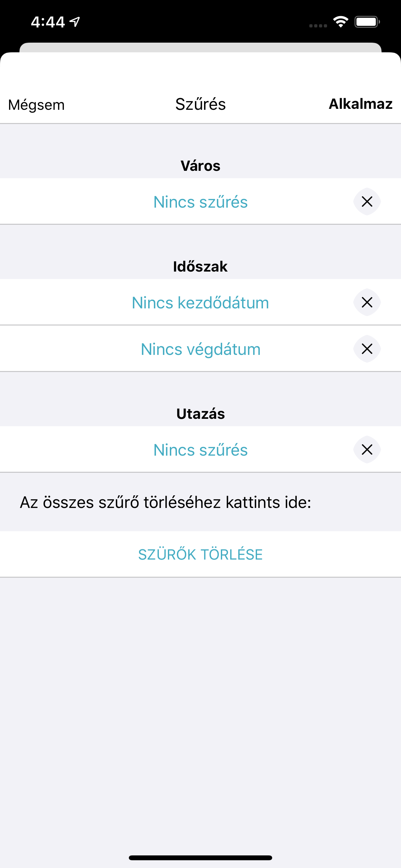
Task: Open the Nincs kezdődátum date picker
Action: click(200, 303)
